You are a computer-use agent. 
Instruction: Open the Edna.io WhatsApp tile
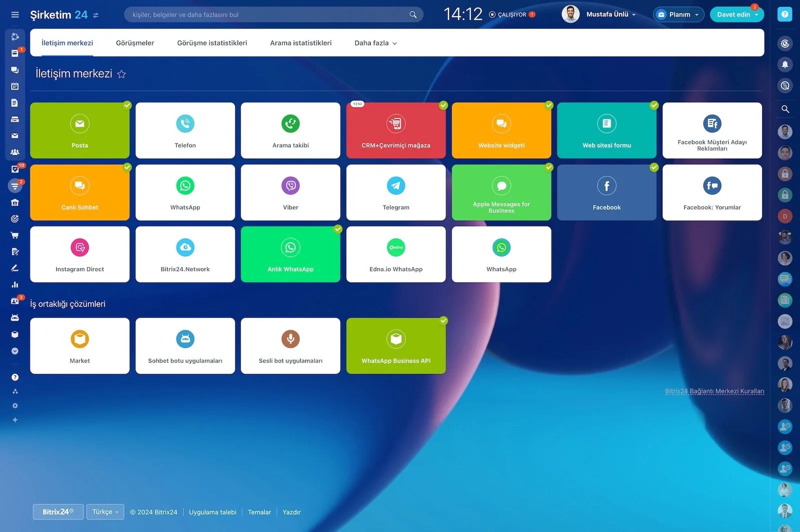[x=396, y=254]
